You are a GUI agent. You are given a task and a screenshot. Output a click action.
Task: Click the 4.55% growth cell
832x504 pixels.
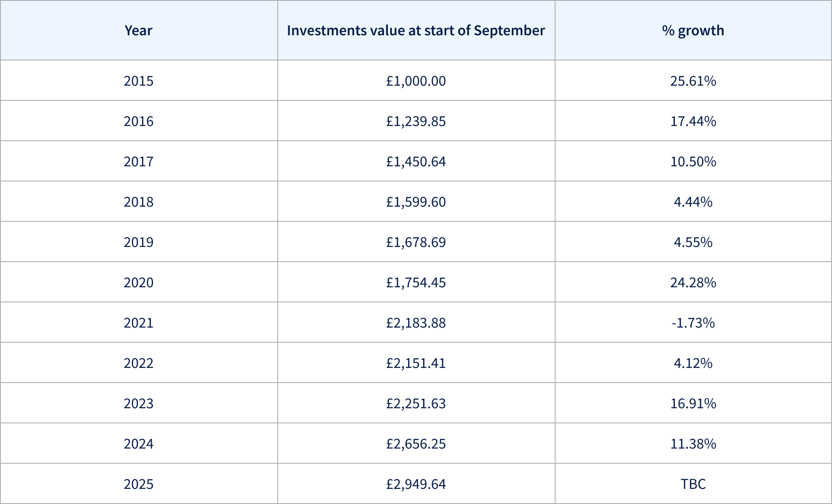[693, 242]
